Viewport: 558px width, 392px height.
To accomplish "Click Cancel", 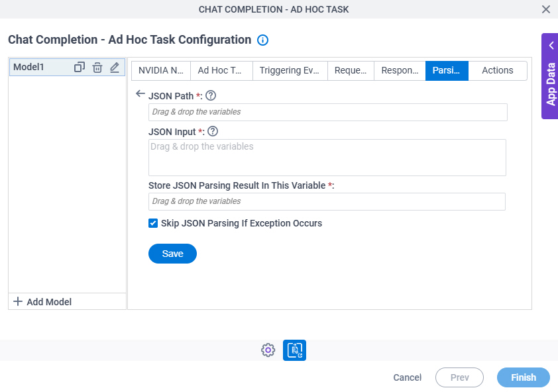I will (407, 377).
